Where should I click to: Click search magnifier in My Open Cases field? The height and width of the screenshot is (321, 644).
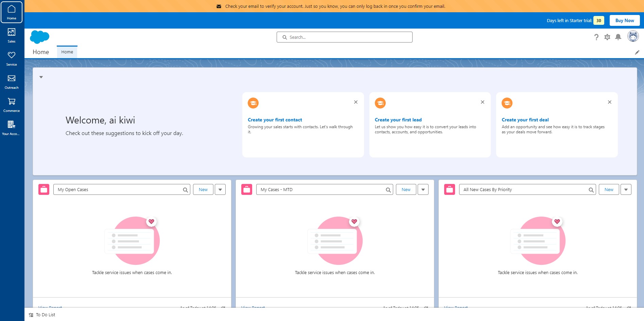tap(186, 190)
